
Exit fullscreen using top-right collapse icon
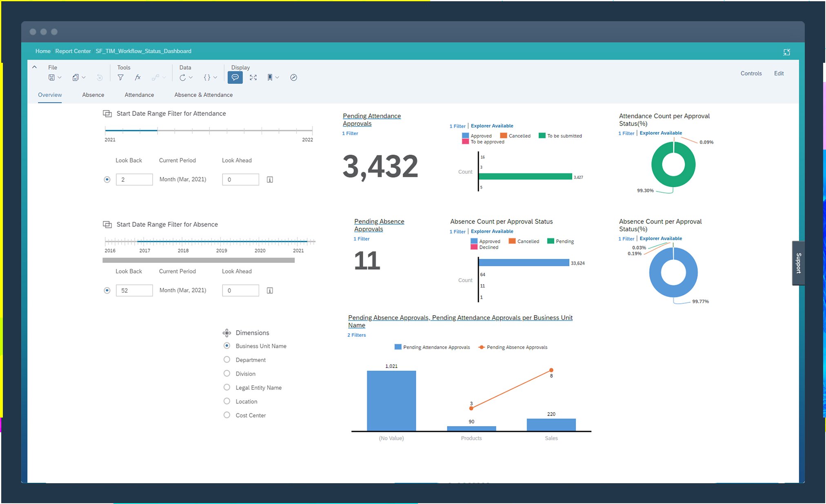point(786,52)
